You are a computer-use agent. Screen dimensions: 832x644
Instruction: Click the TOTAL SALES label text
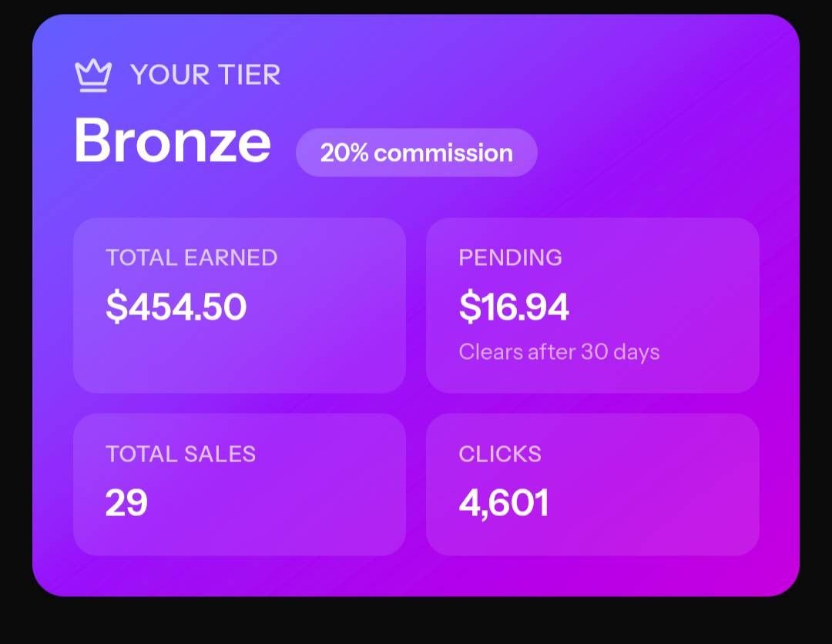tap(181, 454)
